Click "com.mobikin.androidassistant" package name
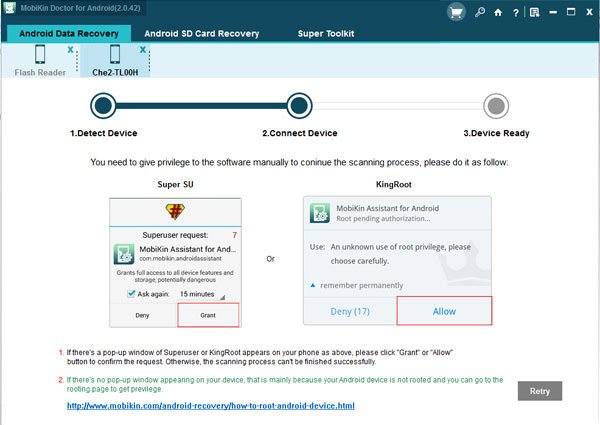This screenshot has width=600, height=425. [180, 259]
